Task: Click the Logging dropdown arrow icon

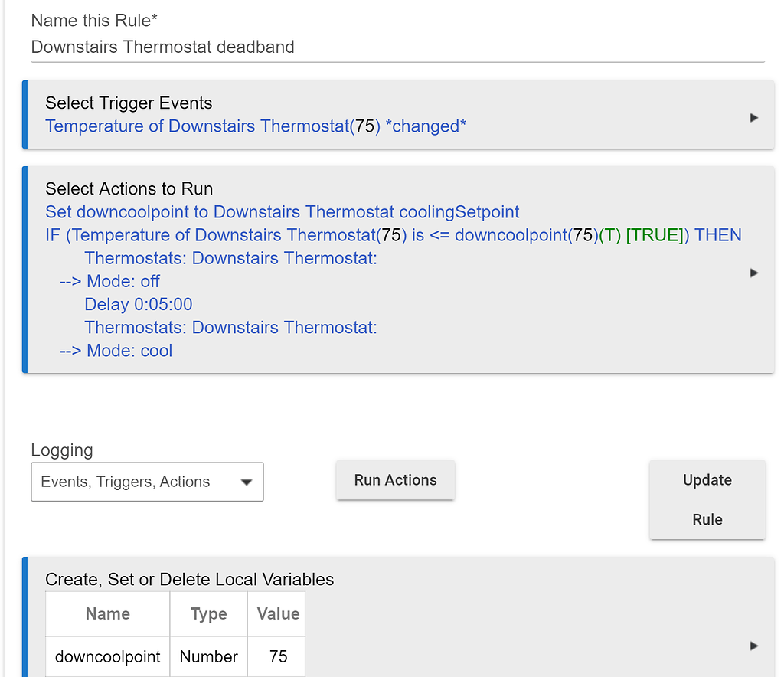Action: (247, 482)
